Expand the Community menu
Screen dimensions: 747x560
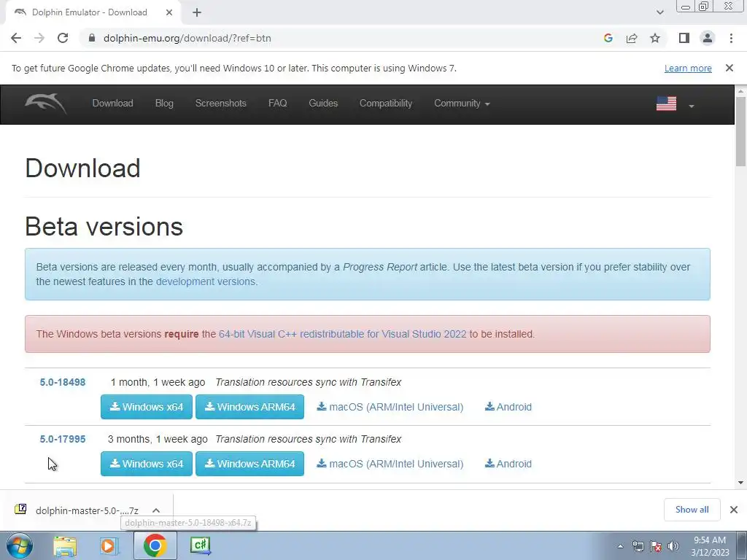pos(462,104)
